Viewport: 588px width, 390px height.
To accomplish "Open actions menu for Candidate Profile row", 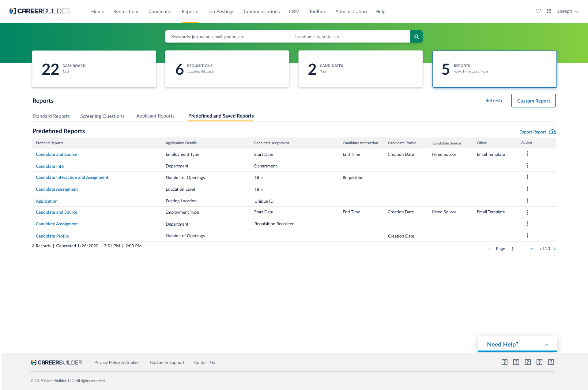I will [x=527, y=235].
